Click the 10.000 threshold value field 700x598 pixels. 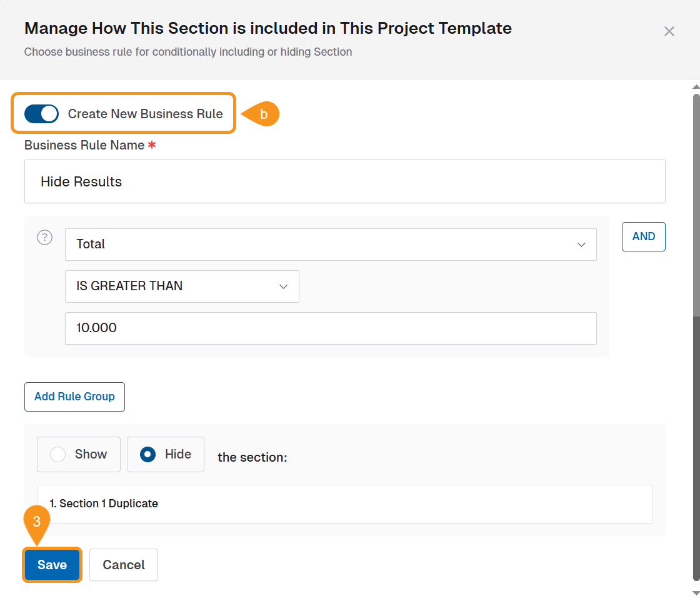point(331,328)
